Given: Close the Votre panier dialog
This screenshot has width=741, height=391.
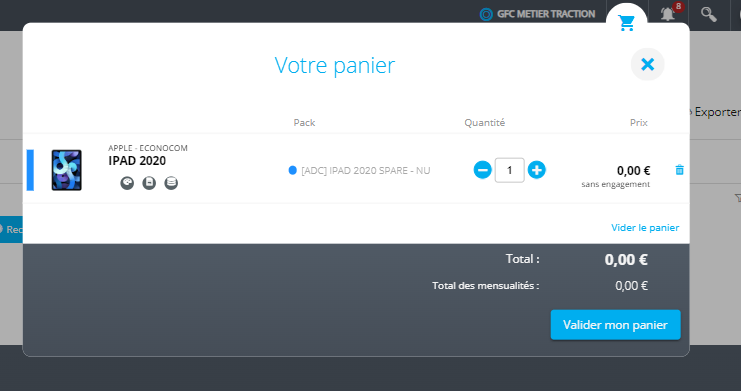Looking at the screenshot, I should (x=647, y=64).
